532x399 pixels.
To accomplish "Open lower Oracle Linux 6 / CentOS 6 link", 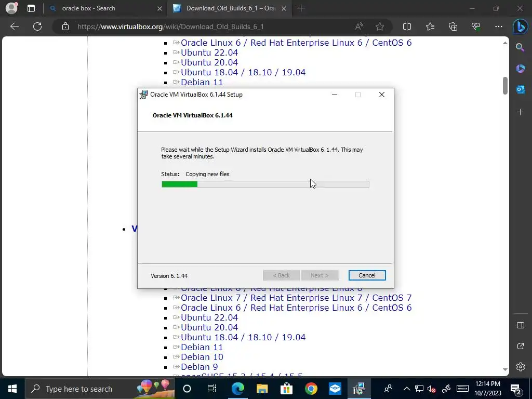I will coord(296,308).
